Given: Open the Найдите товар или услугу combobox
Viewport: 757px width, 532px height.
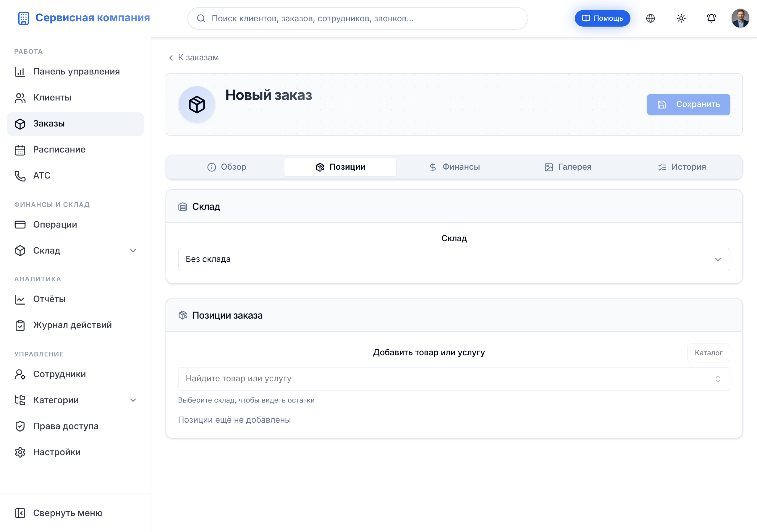Looking at the screenshot, I should coord(454,379).
